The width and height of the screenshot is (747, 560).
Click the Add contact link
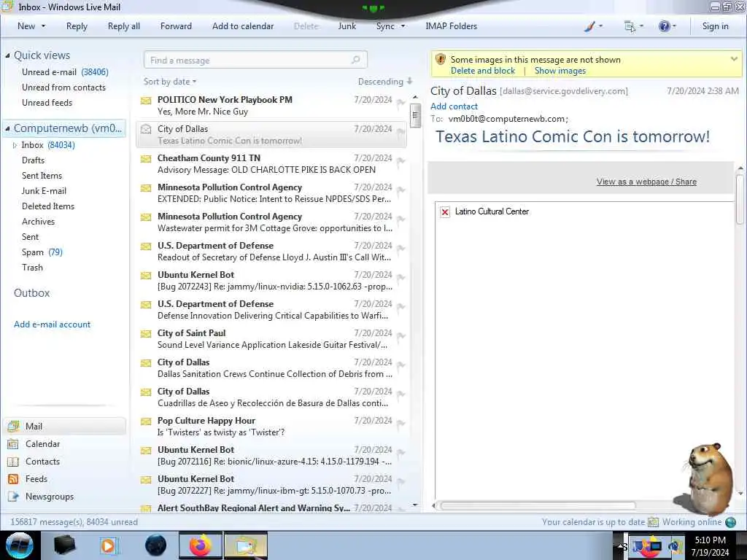click(x=454, y=106)
